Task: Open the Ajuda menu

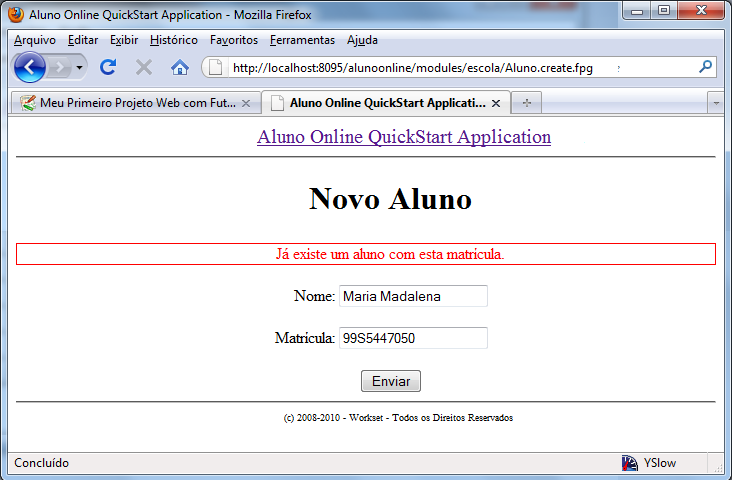Action: (362, 40)
